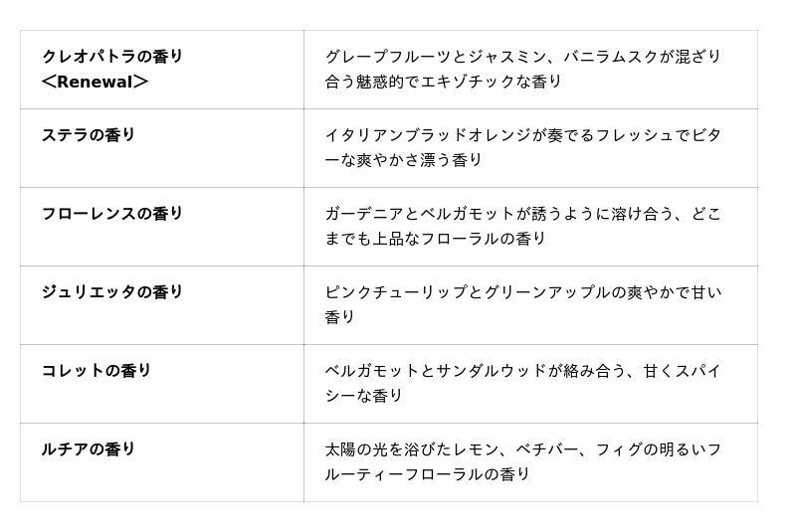Click the word ガーデニア
The height and width of the screenshot is (532, 796).
point(364,214)
